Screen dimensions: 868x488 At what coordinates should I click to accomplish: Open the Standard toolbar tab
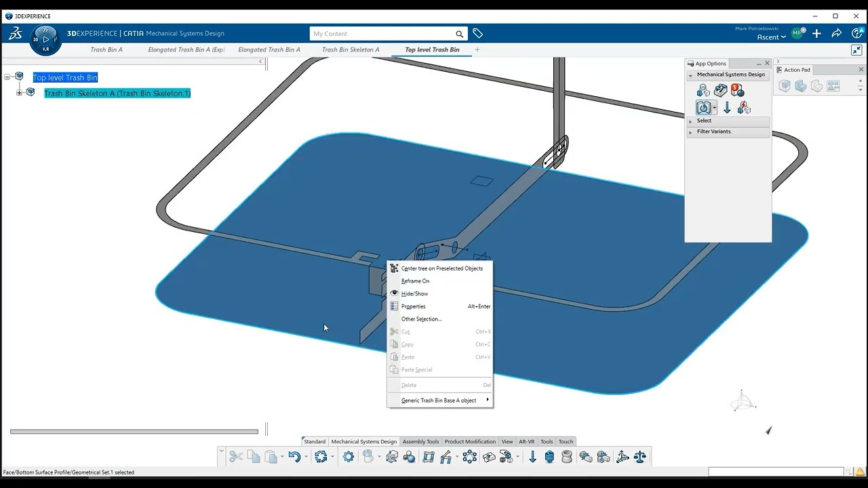(x=314, y=441)
